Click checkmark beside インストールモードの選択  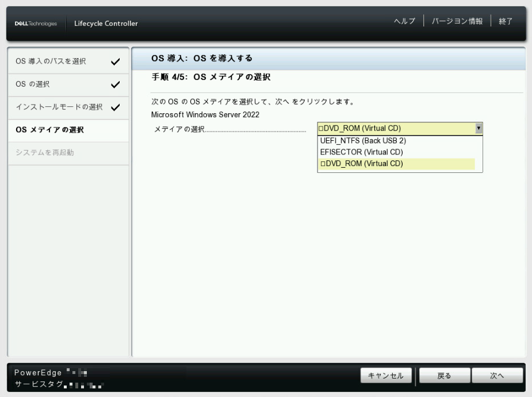tap(116, 107)
